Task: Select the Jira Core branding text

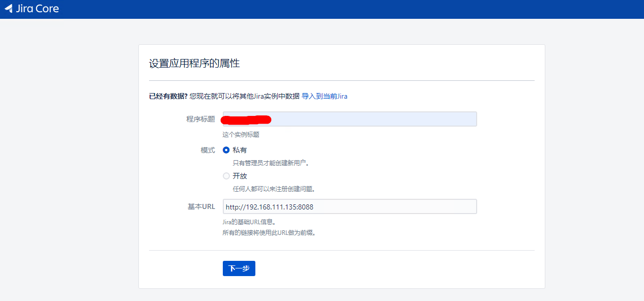Action: click(38, 9)
